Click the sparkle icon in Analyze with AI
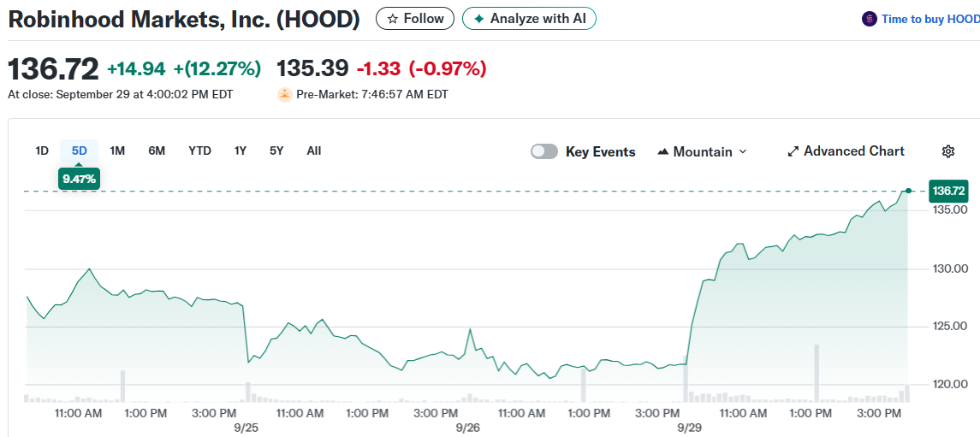This screenshot has width=980, height=437. point(479,19)
